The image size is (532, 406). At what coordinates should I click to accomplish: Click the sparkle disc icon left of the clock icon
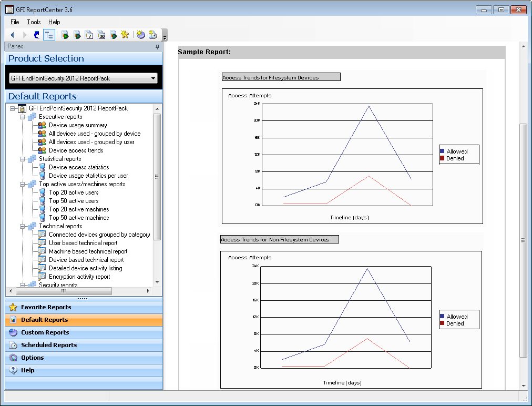pyautogui.click(x=140, y=35)
